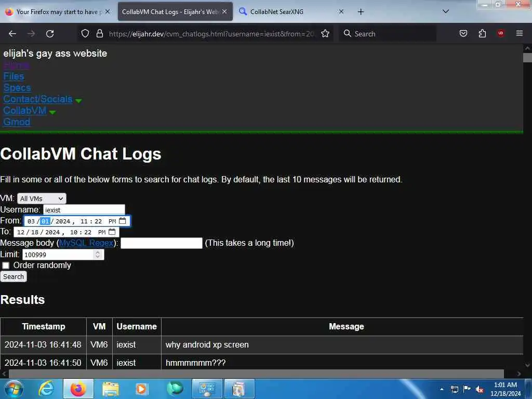Image resolution: width=532 pixels, height=399 pixels.
Task: Click the Message column header
Action: (346, 326)
